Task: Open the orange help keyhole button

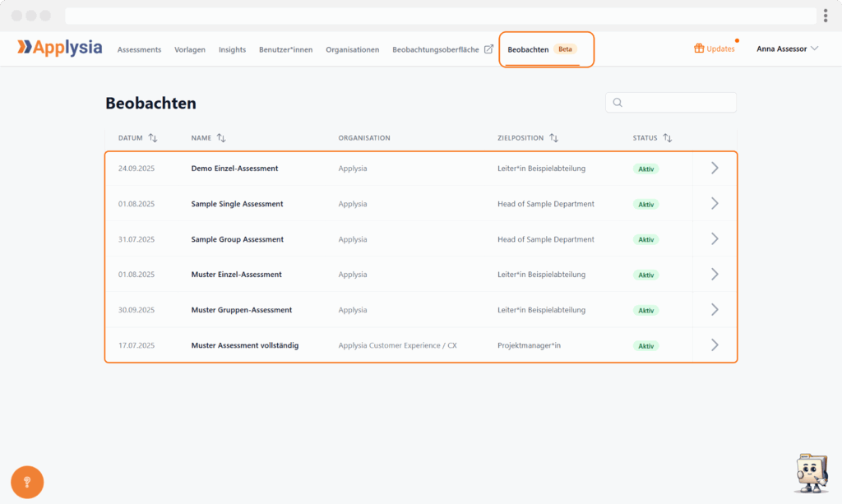Action: tap(27, 482)
